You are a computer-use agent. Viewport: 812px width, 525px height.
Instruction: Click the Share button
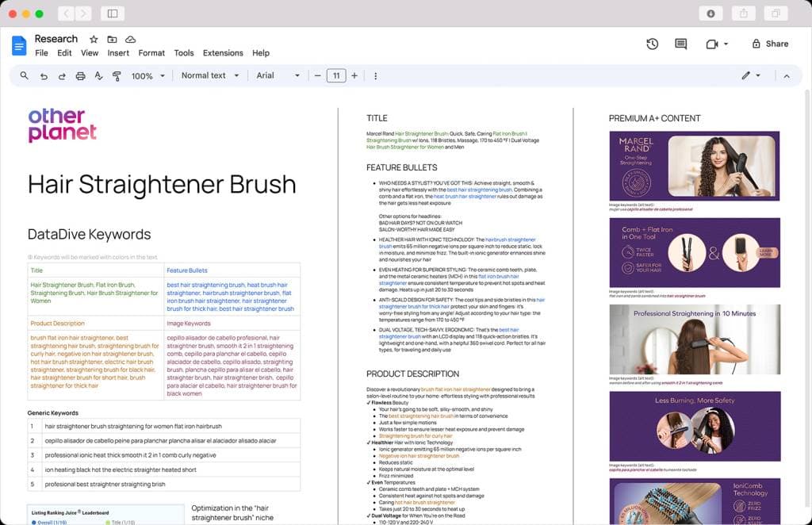(x=770, y=44)
